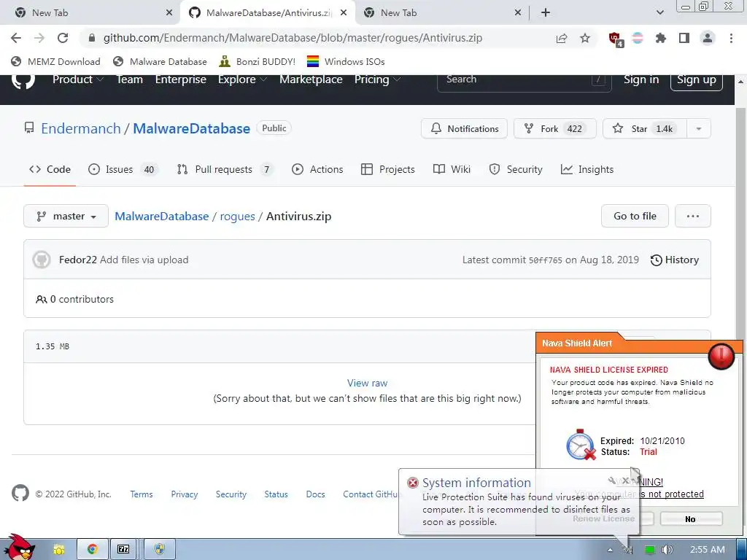The width and height of the screenshot is (747, 560).
Task: Expand the Explore menu
Action: tap(242, 79)
